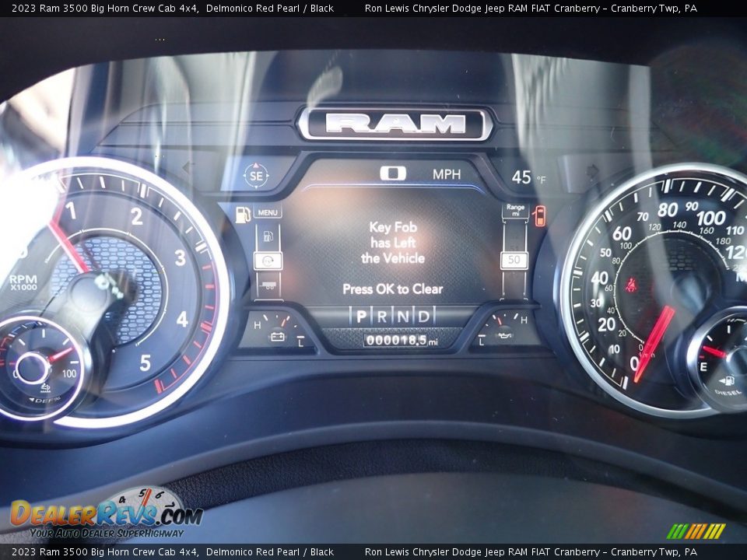The width and height of the screenshot is (747, 560).
Task: Click the yellow low fuel warning icon
Action: point(243,215)
